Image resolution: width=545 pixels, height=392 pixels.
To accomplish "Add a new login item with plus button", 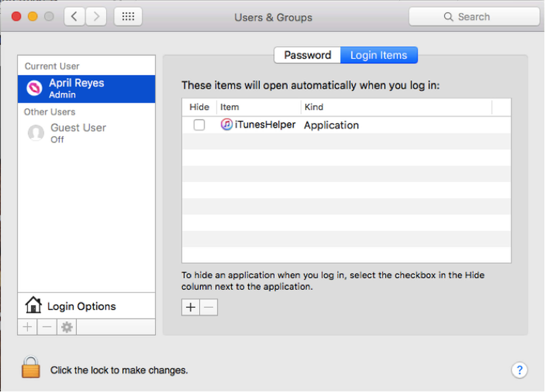I will (x=190, y=307).
